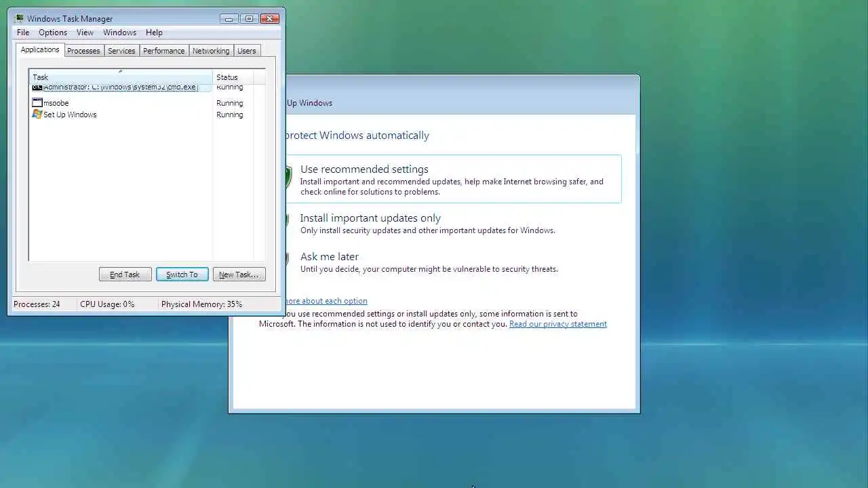868x488 pixels.
Task: Click Physical Memory: 35% in the status bar
Action: click(201, 304)
